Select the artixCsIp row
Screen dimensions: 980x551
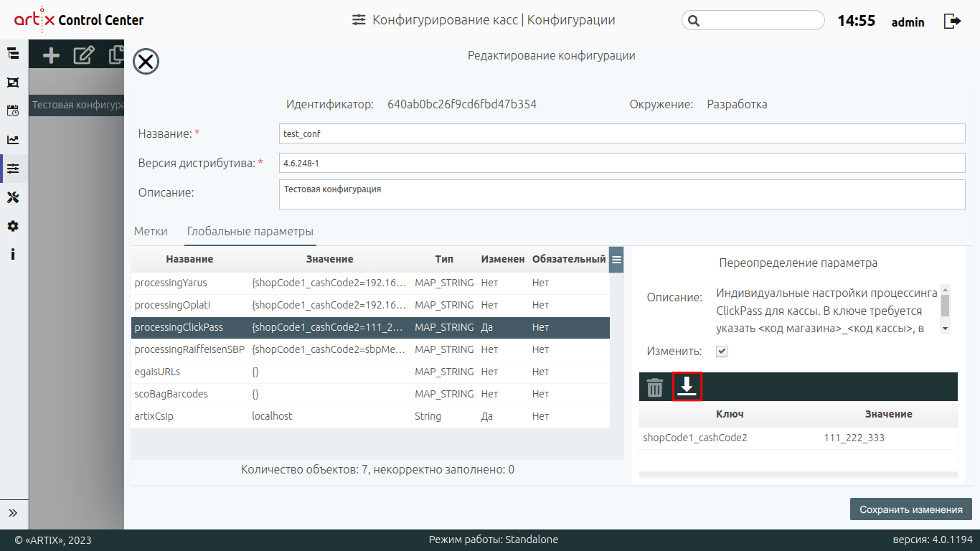pos(370,416)
